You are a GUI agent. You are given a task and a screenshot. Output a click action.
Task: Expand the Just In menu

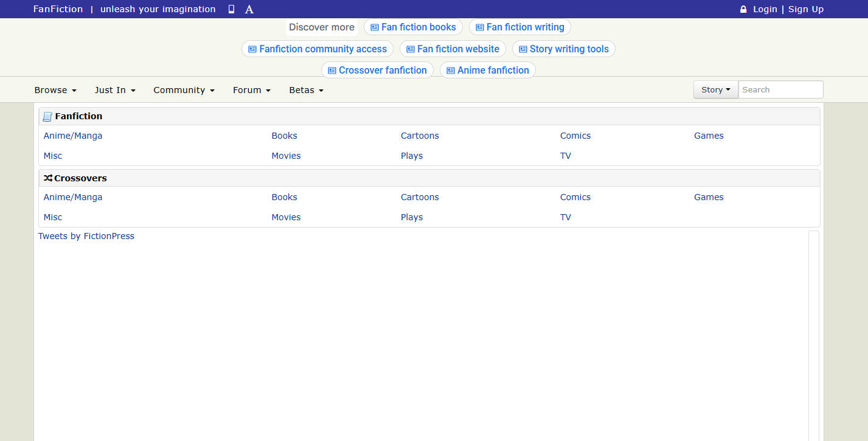(x=115, y=90)
